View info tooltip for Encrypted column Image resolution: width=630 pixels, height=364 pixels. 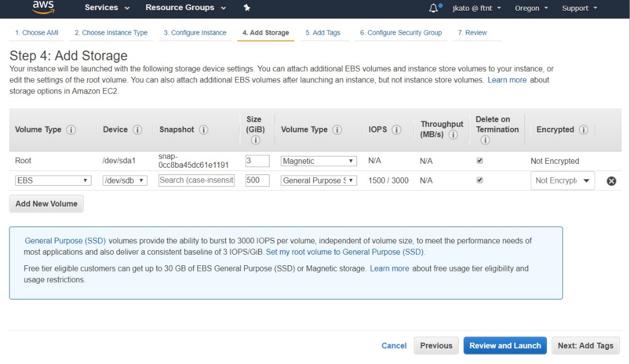(584, 129)
